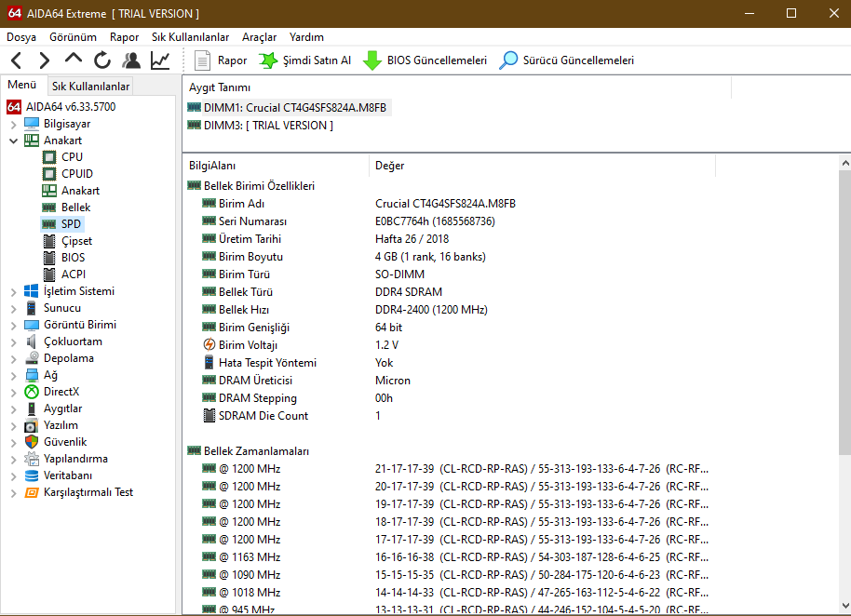Select the SPD tree item

(71, 224)
